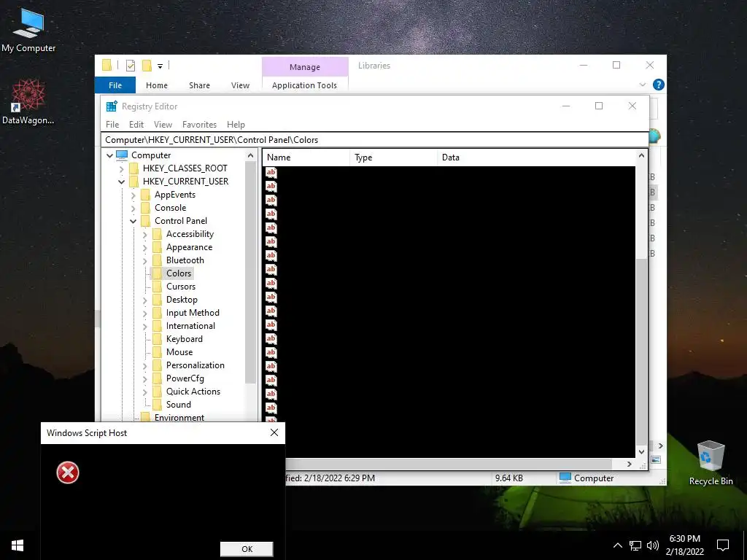The image size is (747, 560).
Task: Click Explorer large icons view button
Action: [656, 460]
